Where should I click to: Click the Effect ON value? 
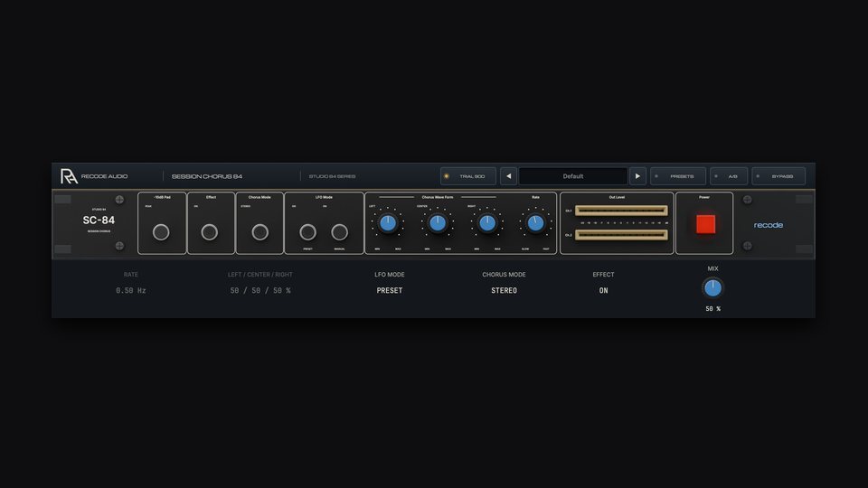coord(603,290)
